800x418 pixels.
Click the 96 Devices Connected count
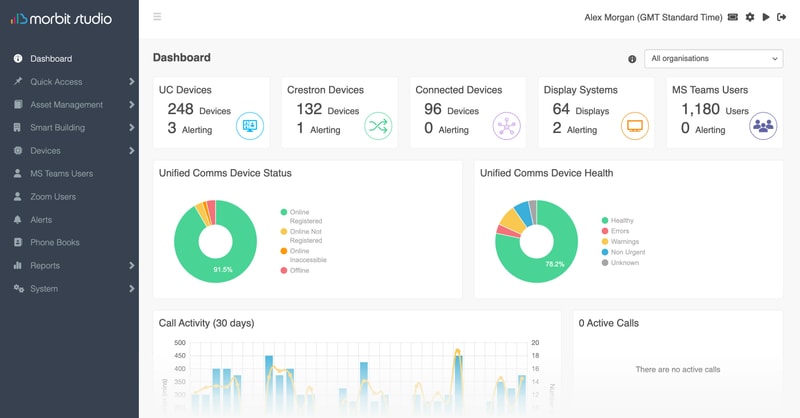[x=452, y=109]
